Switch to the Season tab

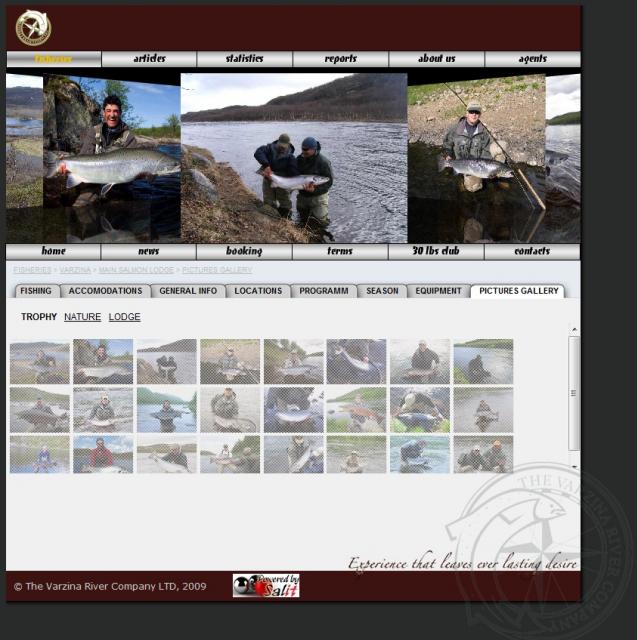[382, 291]
